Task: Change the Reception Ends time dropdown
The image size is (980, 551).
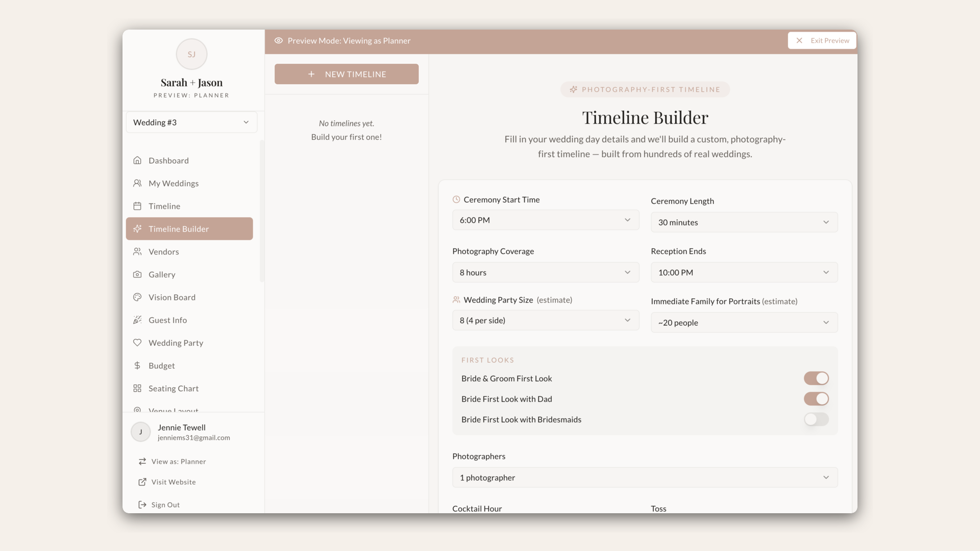Action: [744, 272]
